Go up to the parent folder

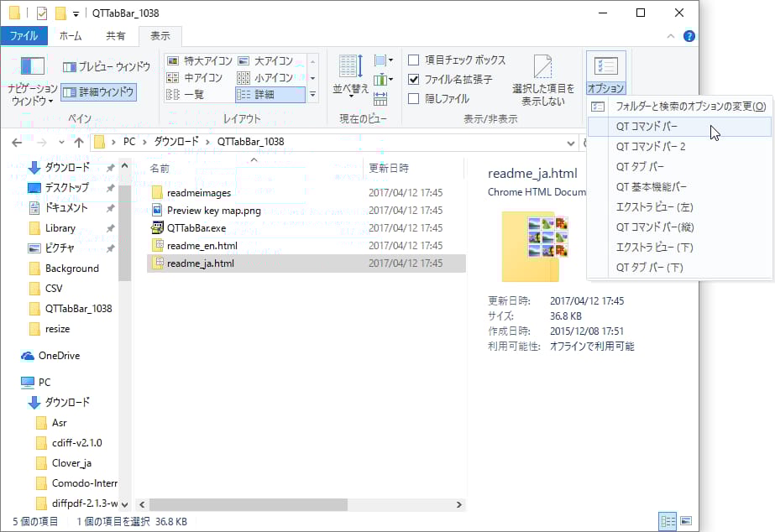[78, 143]
